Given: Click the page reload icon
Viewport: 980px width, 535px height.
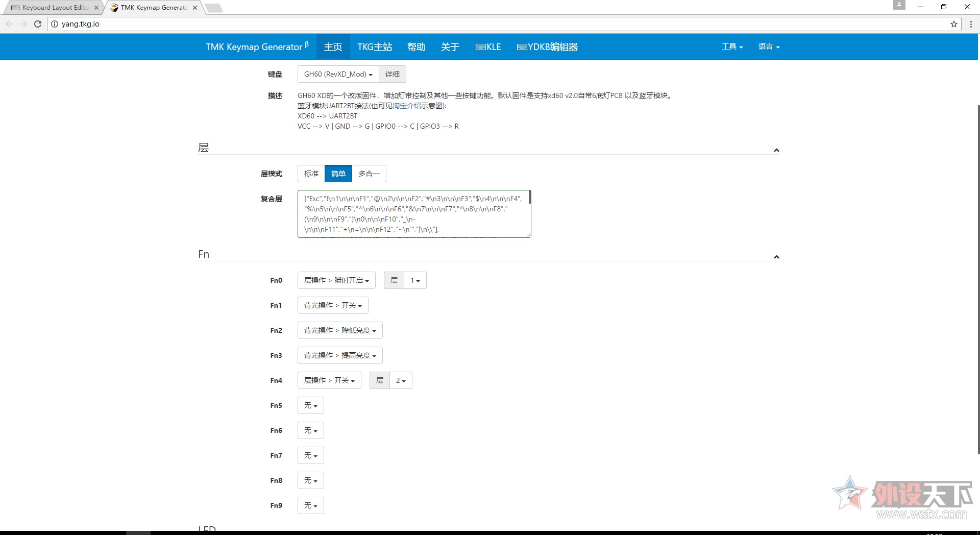Looking at the screenshot, I should [37, 23].
